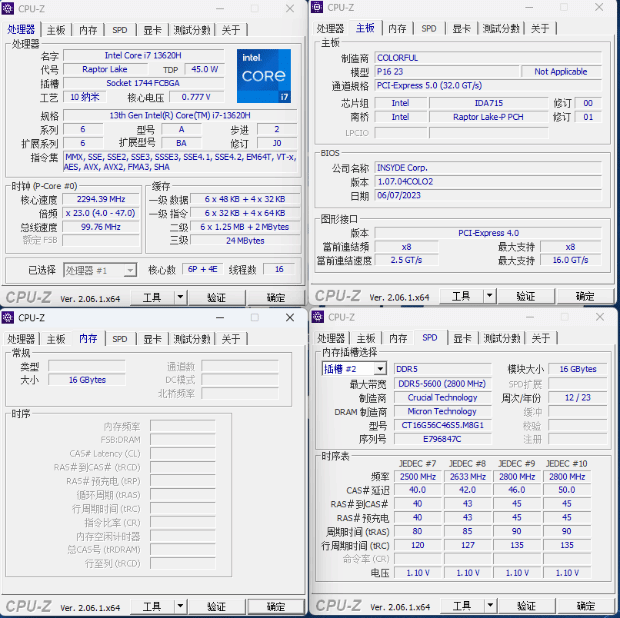Viewport: 620px width, 618px height.
Task: Click CPU-Z app icon in SPD window title bar
Action: click(318, 317)
